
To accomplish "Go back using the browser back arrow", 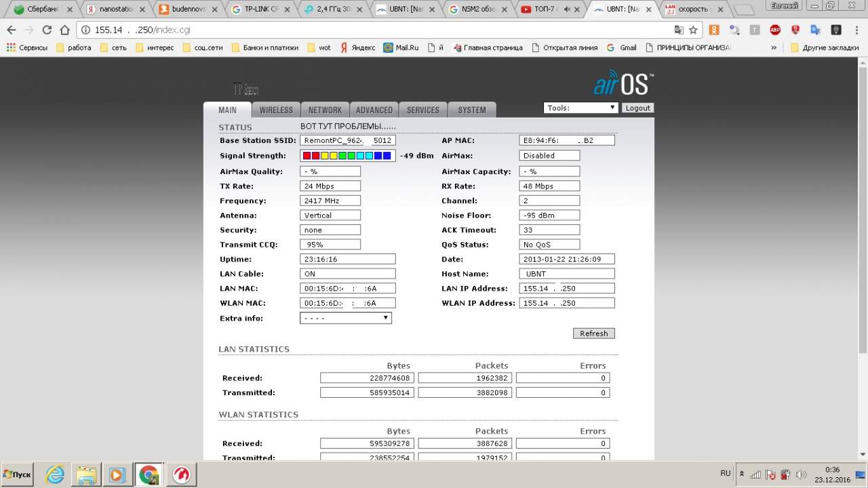I will point(12,30).
